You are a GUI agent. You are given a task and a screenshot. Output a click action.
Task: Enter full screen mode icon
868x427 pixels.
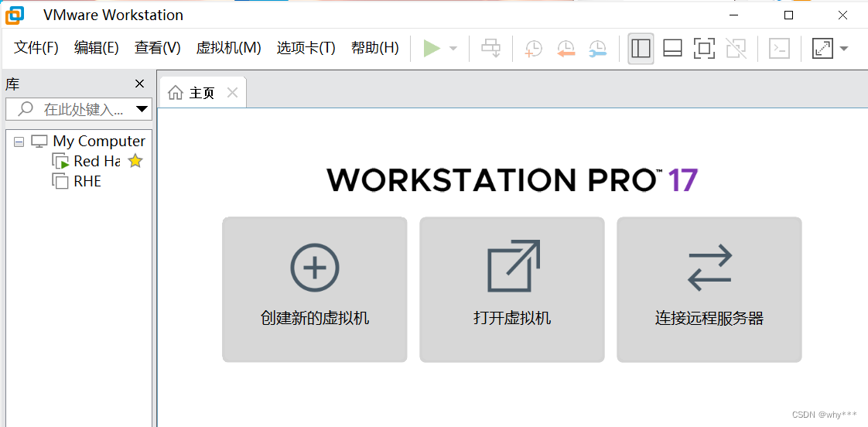coord(704,48)
